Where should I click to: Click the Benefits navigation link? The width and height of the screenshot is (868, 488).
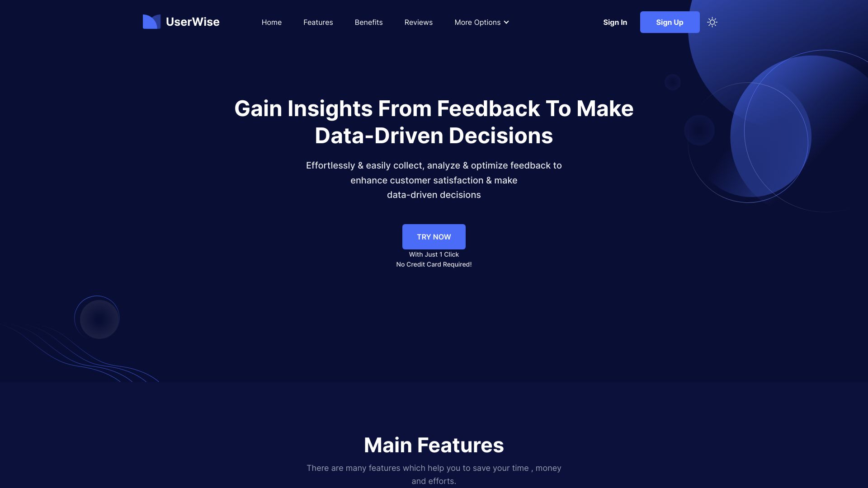368,22
